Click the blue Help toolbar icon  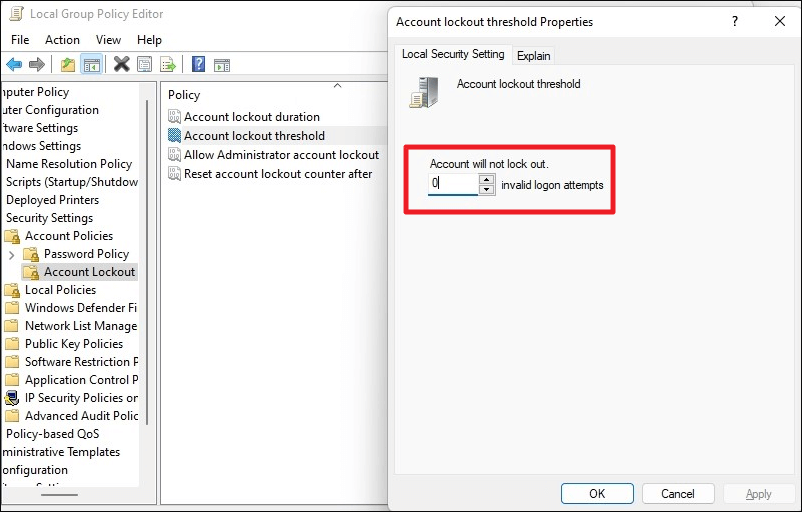click(x=198, y=65)
